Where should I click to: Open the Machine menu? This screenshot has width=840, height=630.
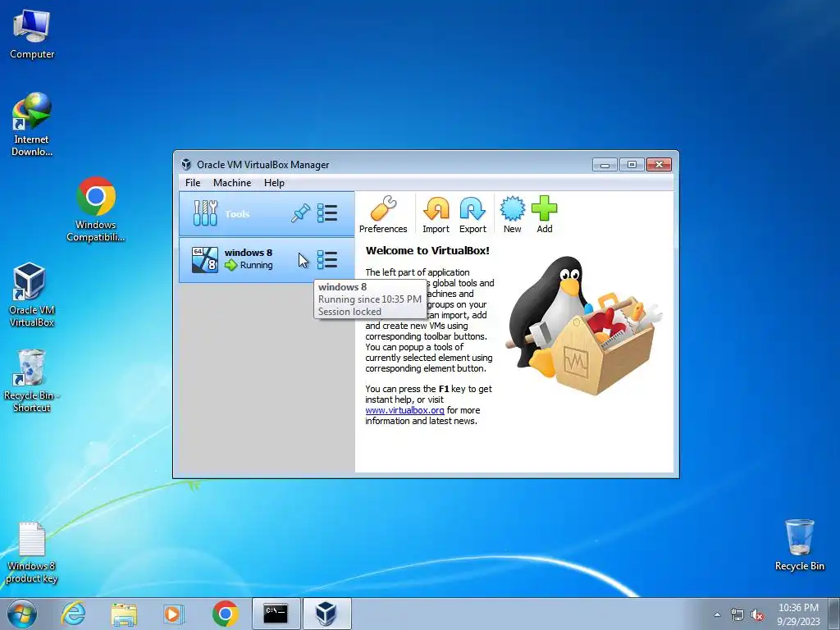[x=232, y=183]
